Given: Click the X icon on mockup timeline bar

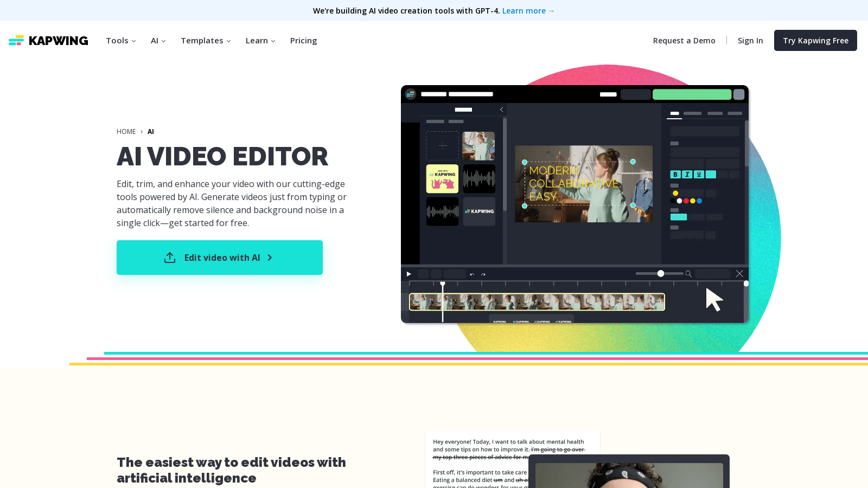Looking at the screenshot, I should tap(739, 274).
